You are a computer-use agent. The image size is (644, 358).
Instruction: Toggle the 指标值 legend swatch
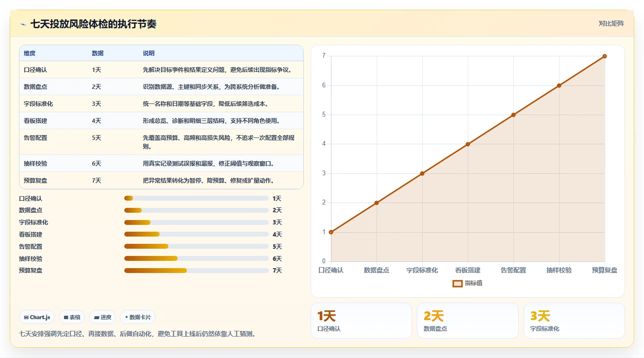coord(457,283)
